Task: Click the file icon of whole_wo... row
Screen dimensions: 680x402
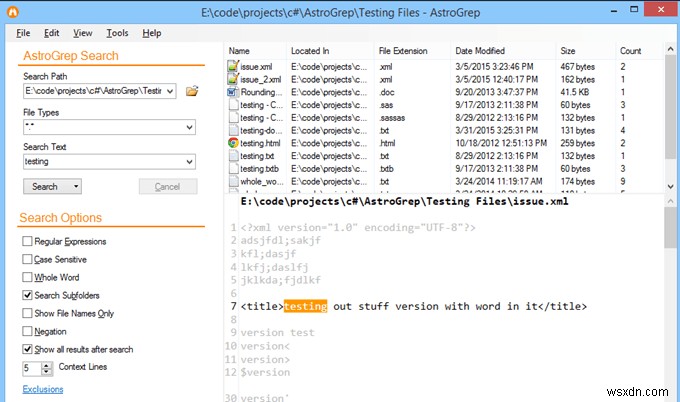Action: [x=233, y=181]
